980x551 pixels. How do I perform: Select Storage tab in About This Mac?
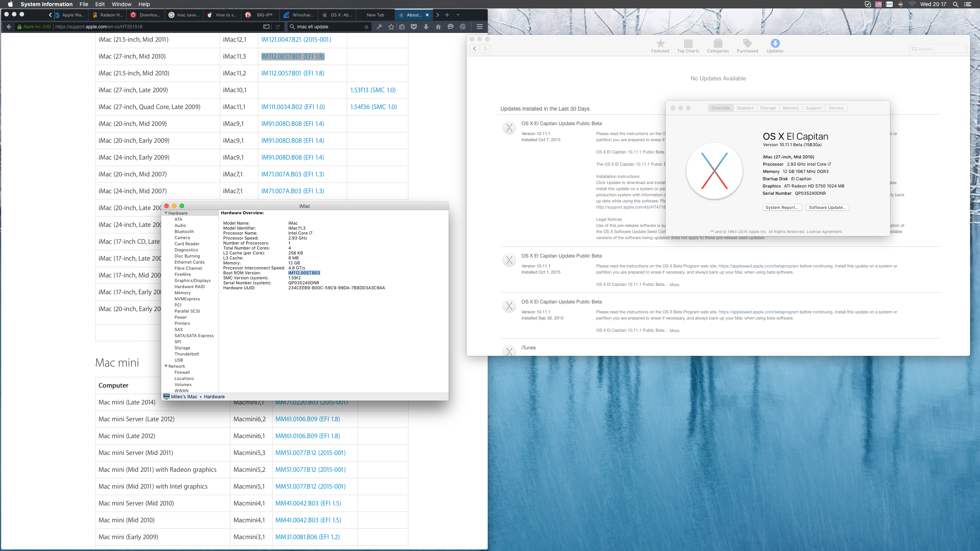click(x=768, y=108)
